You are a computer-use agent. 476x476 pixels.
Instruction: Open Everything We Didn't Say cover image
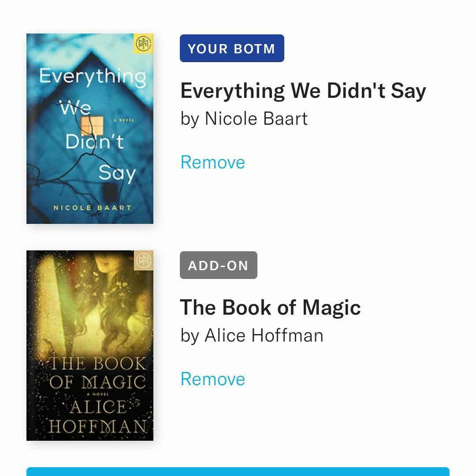tap(90, 129)
